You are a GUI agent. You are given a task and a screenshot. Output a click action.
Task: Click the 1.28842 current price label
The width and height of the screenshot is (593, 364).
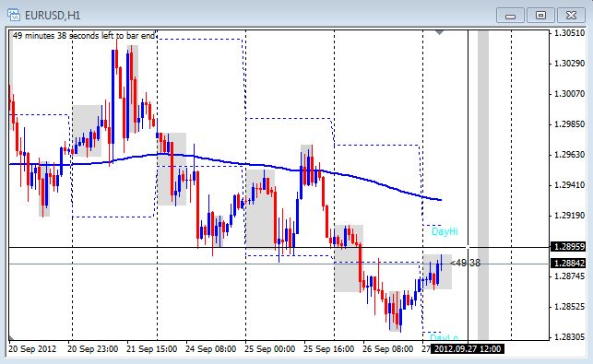[x=569, y=263]
